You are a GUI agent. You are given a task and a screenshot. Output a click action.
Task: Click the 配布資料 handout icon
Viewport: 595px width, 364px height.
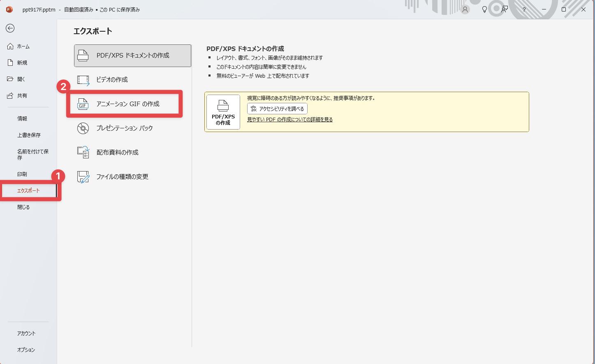[x=83, y=152]
